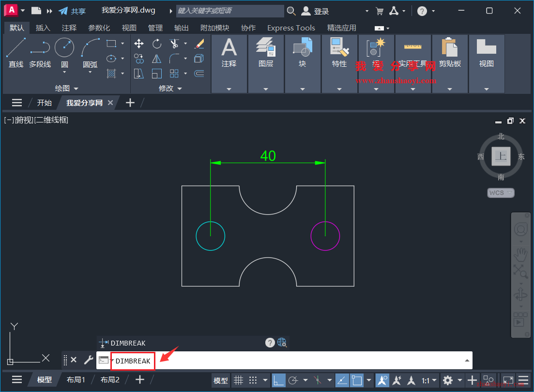Select the Trim scissors tool

click(x=174, y=44)
